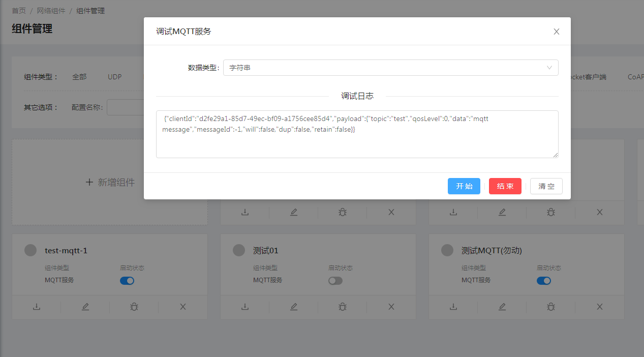644x357 pixels.
Task: Open the 数据类型 dropdown
Action: click(x=390, y=68)
